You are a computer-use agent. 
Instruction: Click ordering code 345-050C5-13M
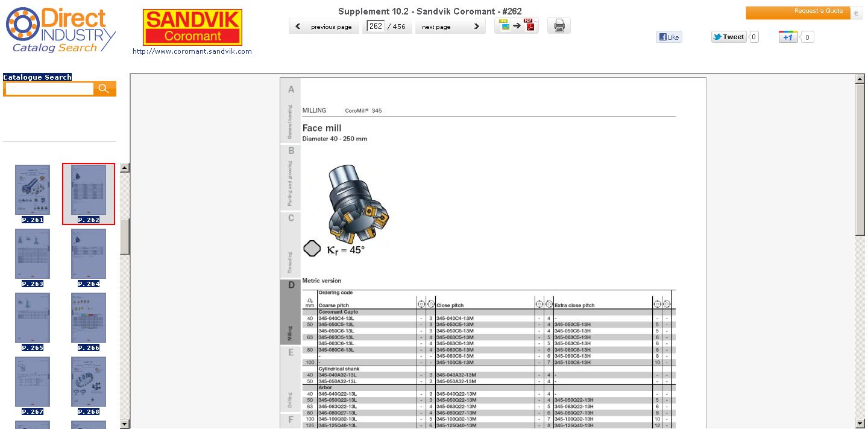pyautogui.click(x=455, y=325)
